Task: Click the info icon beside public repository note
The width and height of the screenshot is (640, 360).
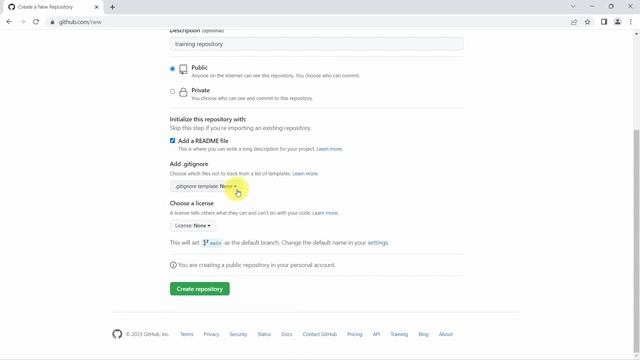Action: point(173,265)
